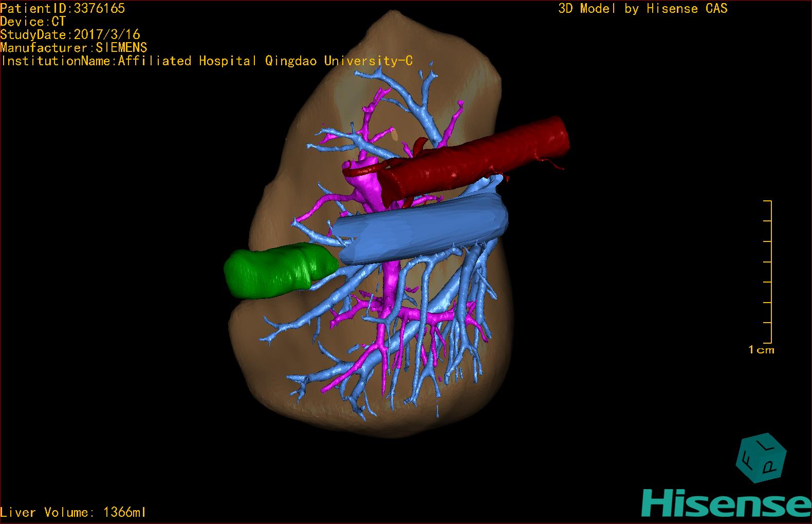The image size is (812, 524).
Task: Click the "PatientID:3376165" text
Action: pyautogui.click(x=63, y=8)
